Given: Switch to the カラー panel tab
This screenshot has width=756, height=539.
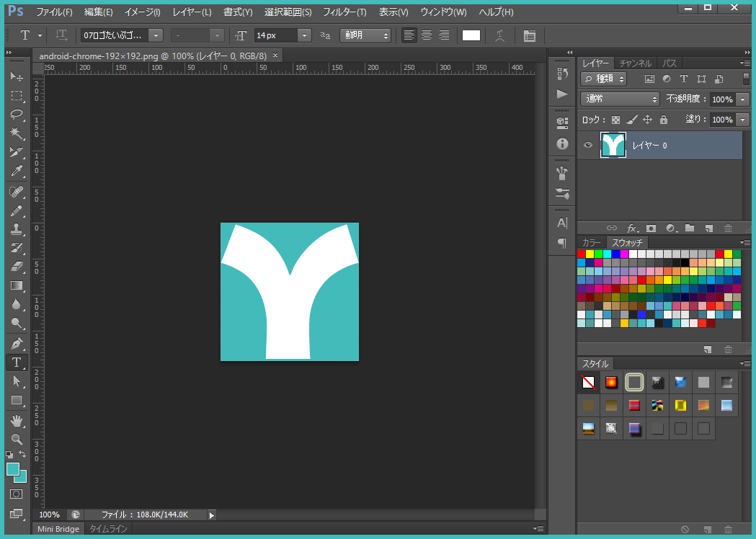Looking at the screenshot, I should (591, 243).
